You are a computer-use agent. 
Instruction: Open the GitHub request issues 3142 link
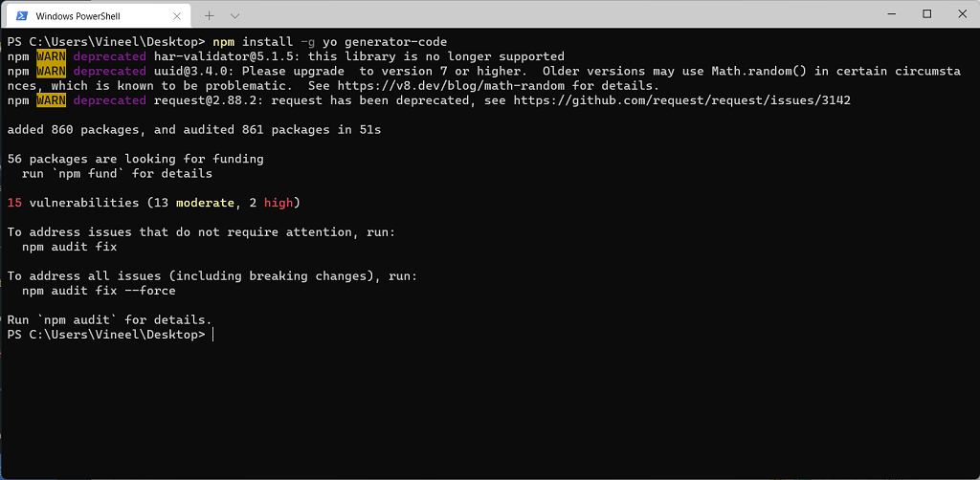pyautogui.click(x=681, y=100)
